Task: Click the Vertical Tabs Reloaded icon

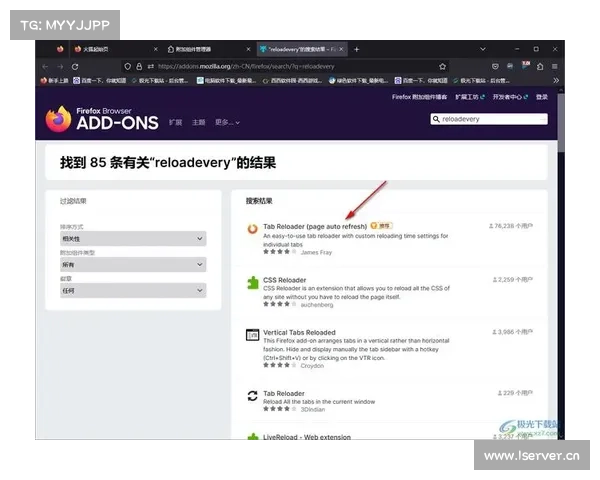Action: [x=252, y=335]
